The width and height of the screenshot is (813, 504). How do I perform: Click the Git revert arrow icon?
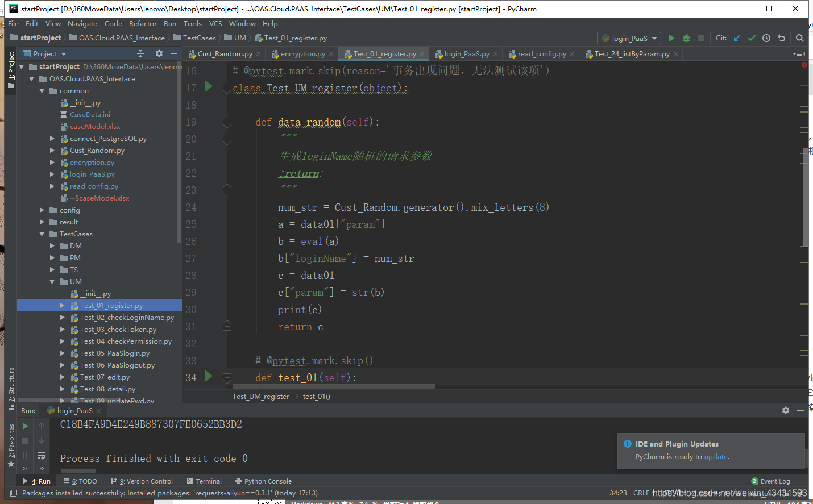click(782, 38)
